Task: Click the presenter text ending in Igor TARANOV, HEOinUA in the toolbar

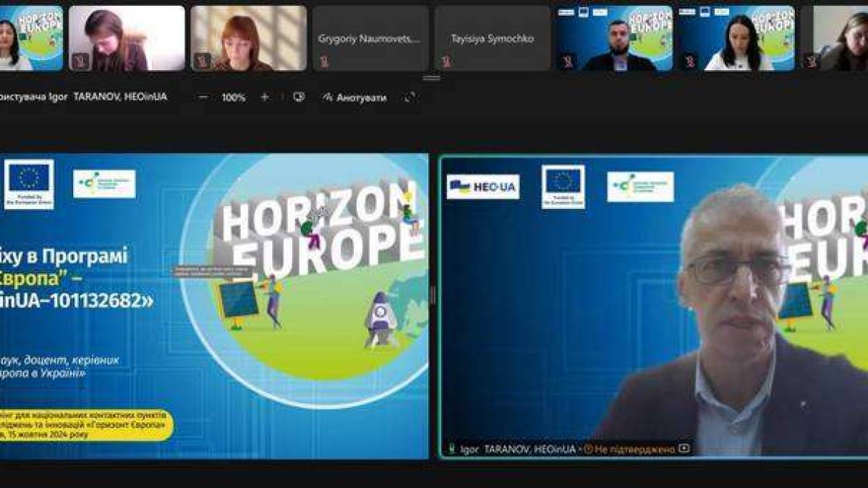Action: (x=83, y=97)
